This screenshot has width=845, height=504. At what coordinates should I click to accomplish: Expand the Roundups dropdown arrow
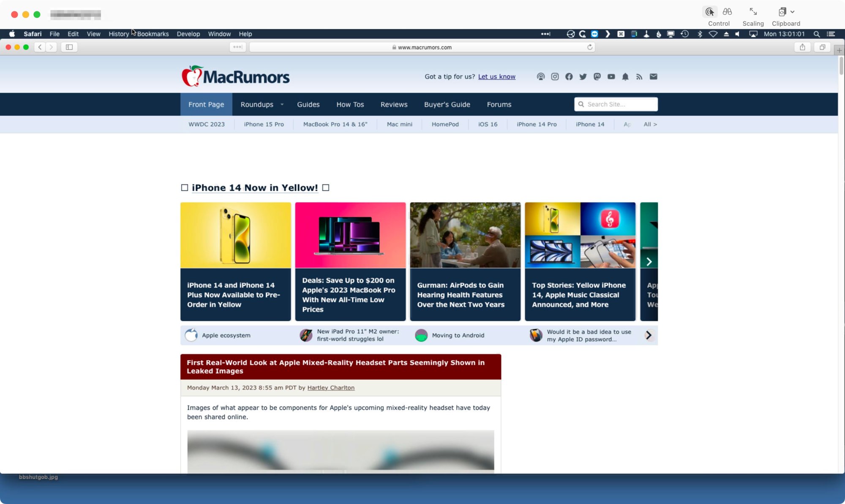(x=282, y=105)
